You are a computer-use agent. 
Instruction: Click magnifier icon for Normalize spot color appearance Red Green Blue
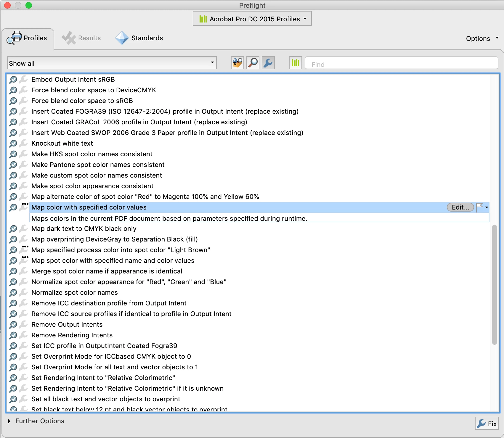(x=13, y=282)
